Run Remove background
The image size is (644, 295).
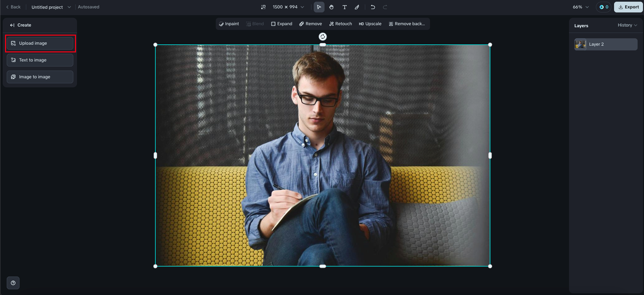(x=407, y=24)
